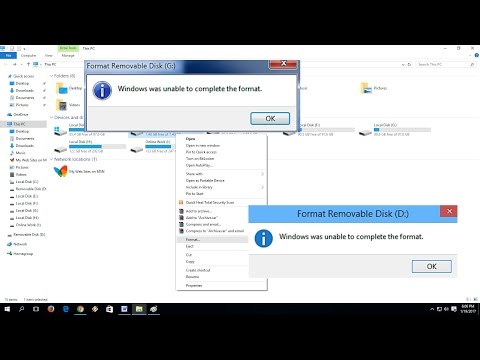Image resolution: width=480 pixels, height=360 pixels.
Task: Open the address bar history dropdown
Action: [x=403, y=64]
